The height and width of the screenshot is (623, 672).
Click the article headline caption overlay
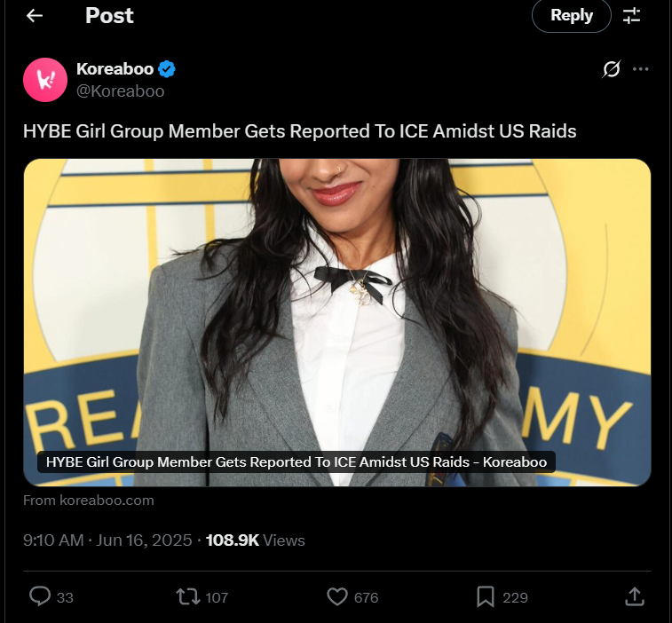point(296,461)
